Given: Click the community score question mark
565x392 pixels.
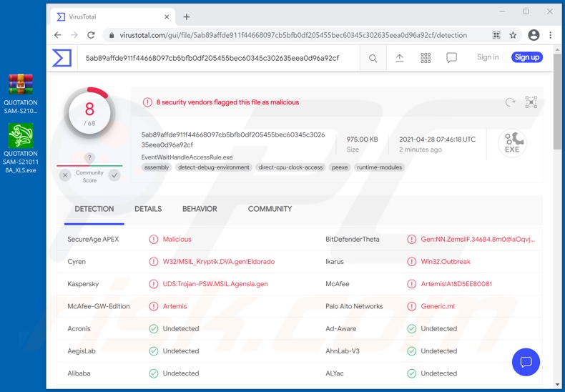Looking at the screenshot, I should pyautogui.click(x=89, y=158).
